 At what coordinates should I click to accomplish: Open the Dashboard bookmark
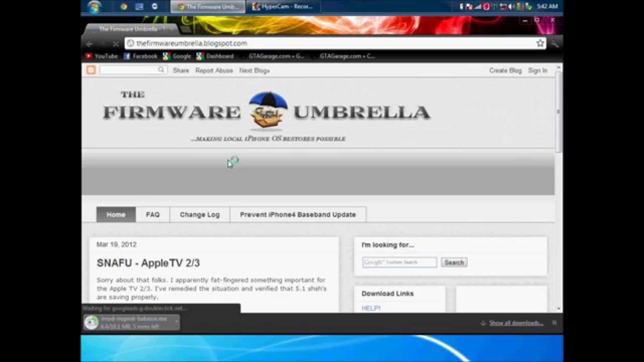point(215,56)
